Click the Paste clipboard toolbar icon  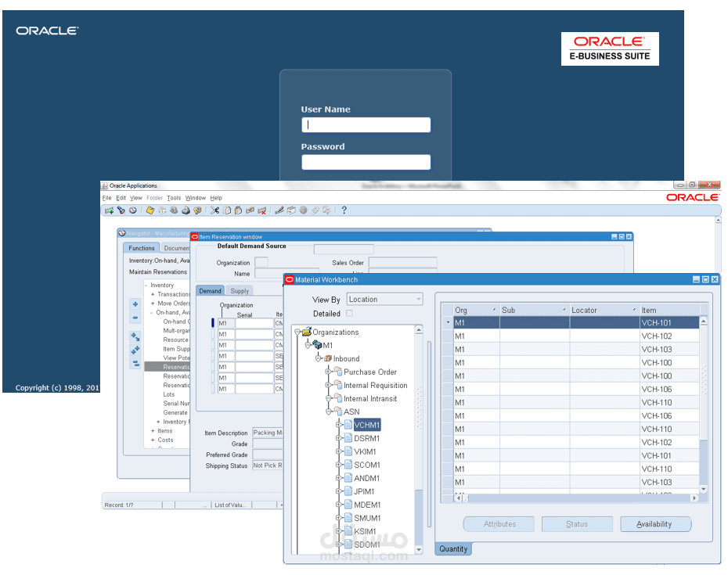[x=238, y=210]
